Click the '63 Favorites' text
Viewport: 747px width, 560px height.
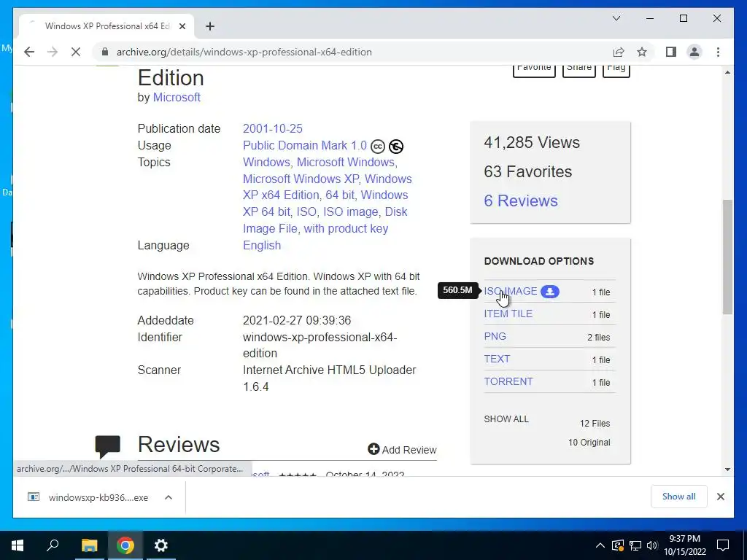point(528,171)
